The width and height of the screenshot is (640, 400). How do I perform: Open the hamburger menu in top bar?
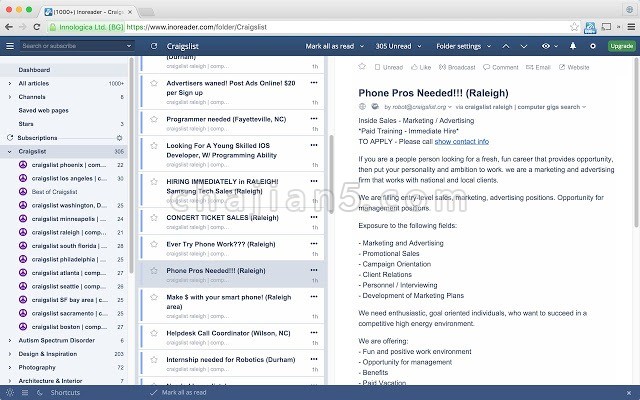10,46
